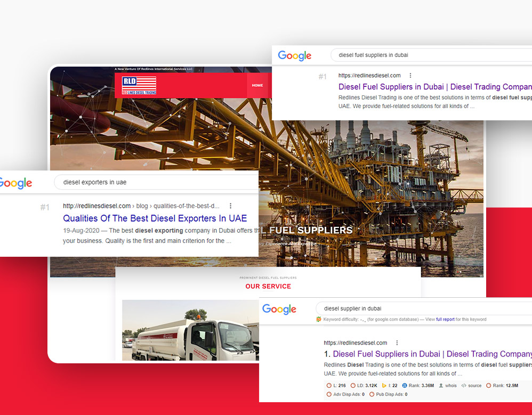This screenshot has height=415, width=532.
Task: Click the Bing index icon in SEO bar
Action: point(383,385)
